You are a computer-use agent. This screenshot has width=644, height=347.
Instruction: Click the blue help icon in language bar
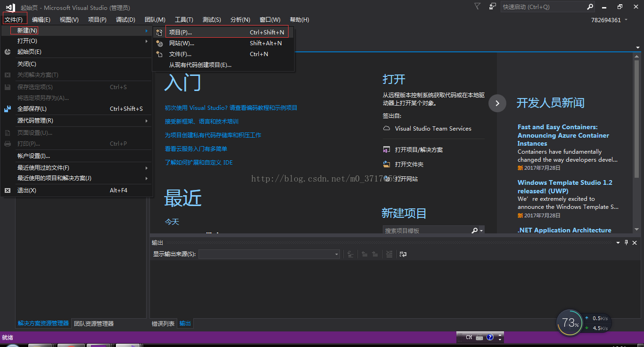490,337
